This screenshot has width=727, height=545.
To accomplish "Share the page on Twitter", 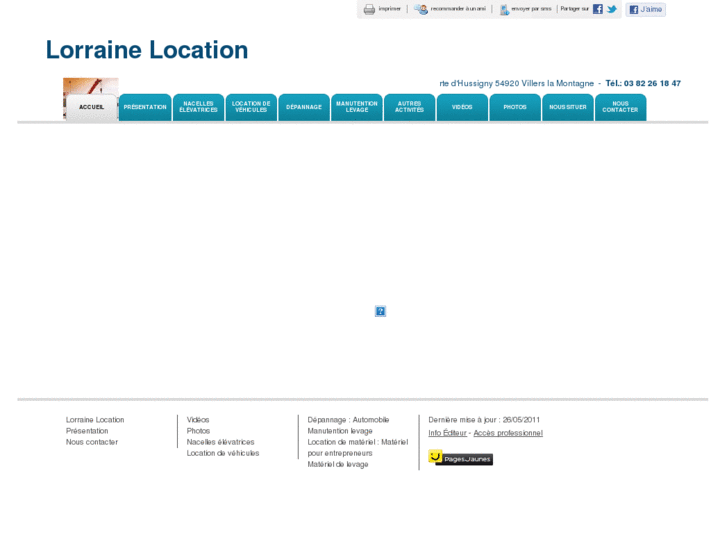I will coord(612,9).
